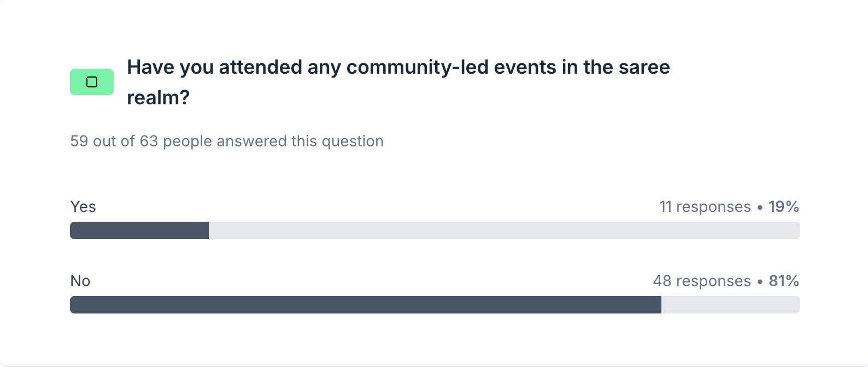The height and width of the screenshot is (367, 868).
Task: Click the word "events" in the question title
Action: 525,68
